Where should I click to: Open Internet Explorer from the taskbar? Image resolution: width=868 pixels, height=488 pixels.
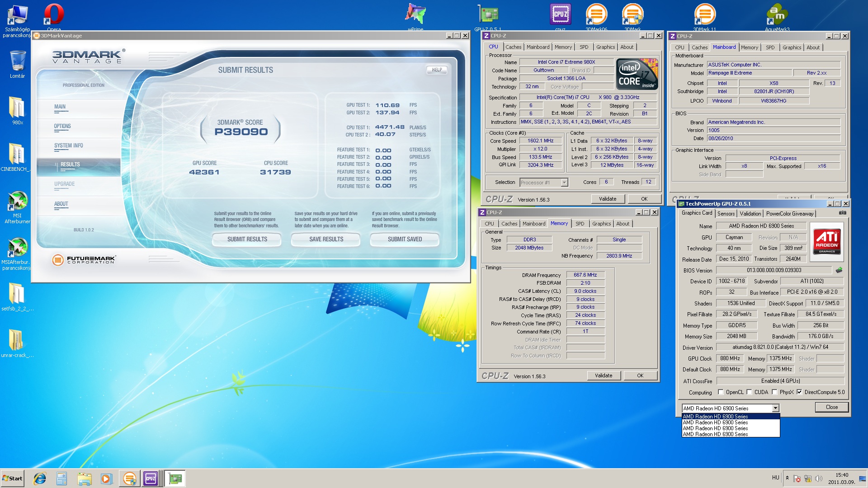[40, 479]
